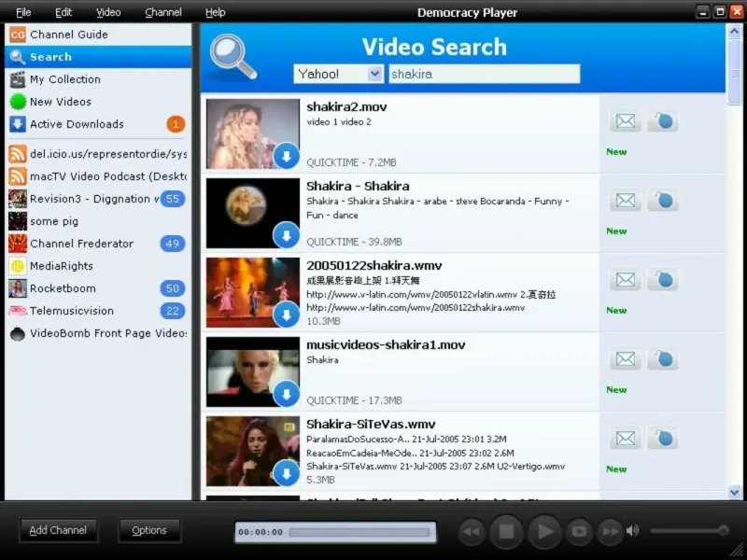Click Rocketboom's 50 unwatched badge

pos(173,288)
